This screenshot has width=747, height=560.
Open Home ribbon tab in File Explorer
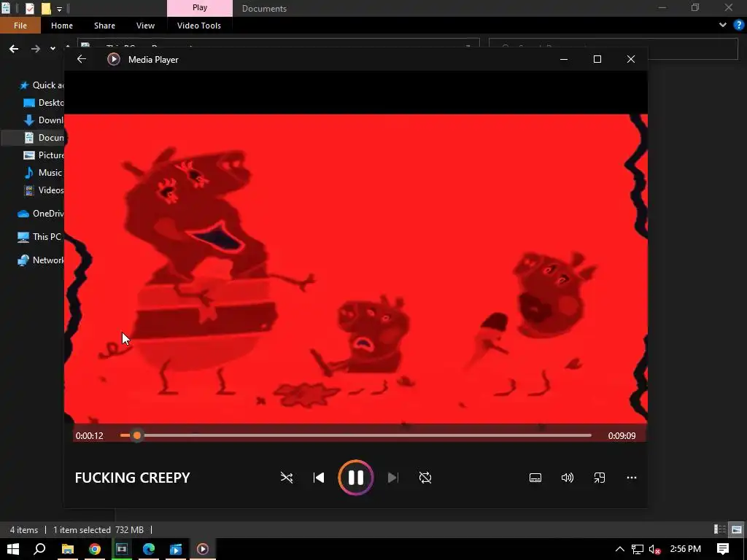(x=62, y=26)
